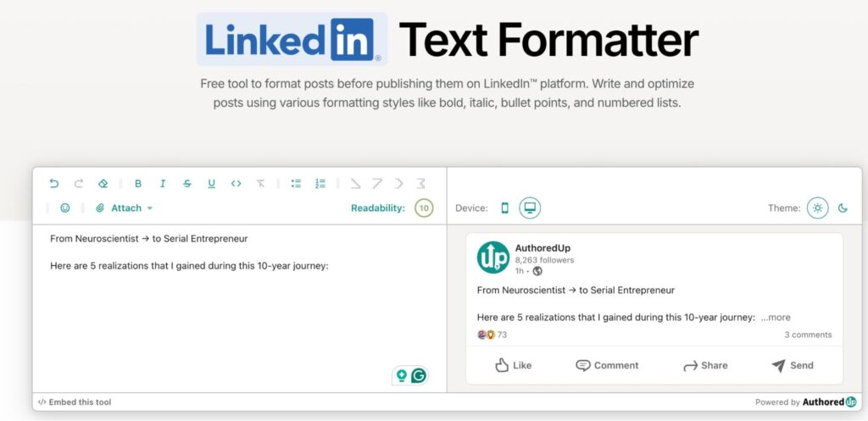The image size is (868, 421).
Task: Insert a bullet list
Action: coord(296,183)
